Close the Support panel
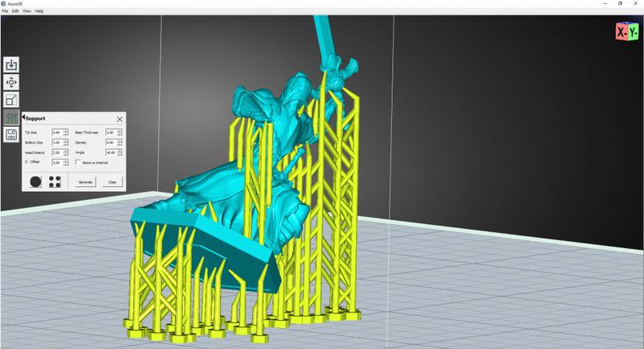Screen dimensions: 644x349 [x=119, y=118]
